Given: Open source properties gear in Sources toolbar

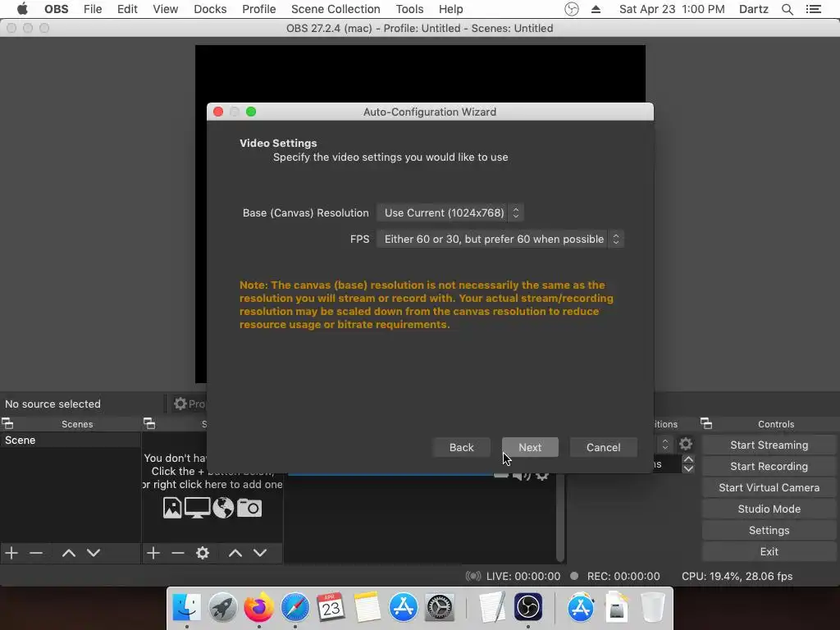Looking at the screenshot, I should click(203, 553).
